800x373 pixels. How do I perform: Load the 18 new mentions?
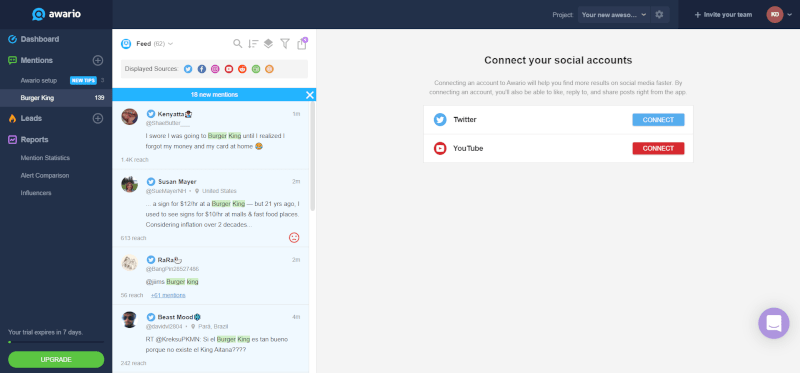(214, 95)
